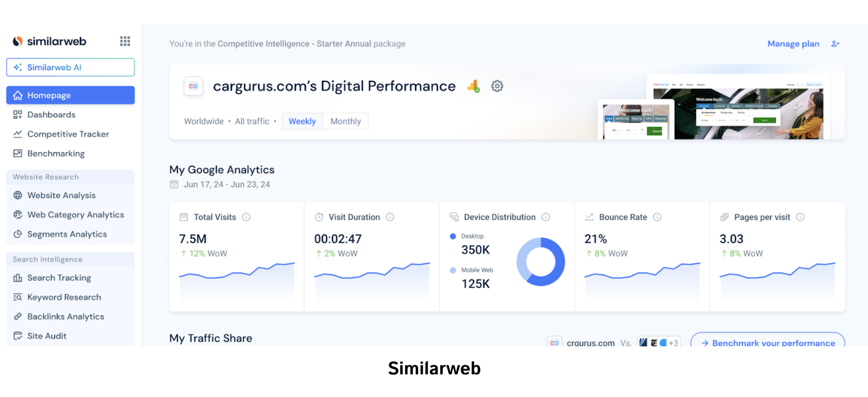
Task: Click the Manage plan link
Action: (793, 44)
